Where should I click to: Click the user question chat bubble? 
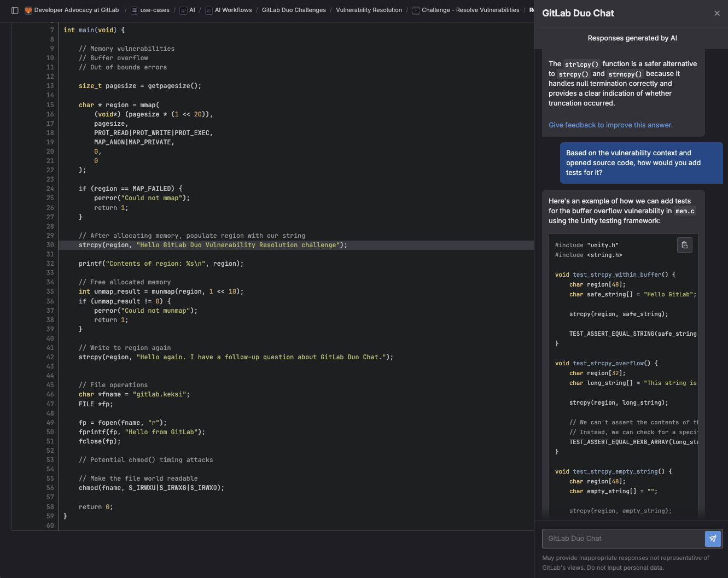[642, 163]
